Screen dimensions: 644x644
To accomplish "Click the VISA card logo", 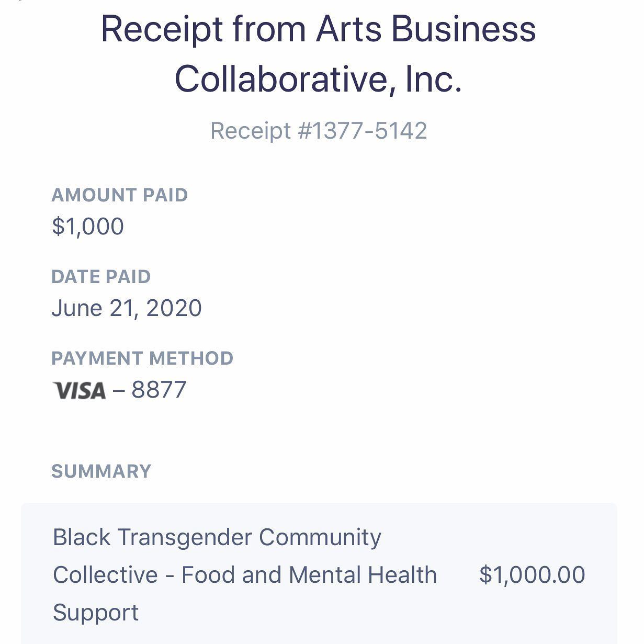I will click(80, 390).
